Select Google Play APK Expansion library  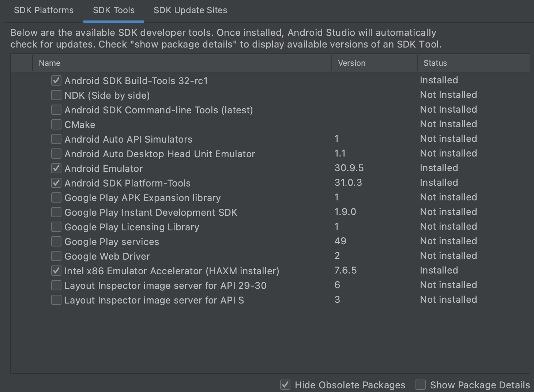click(56, 197)
